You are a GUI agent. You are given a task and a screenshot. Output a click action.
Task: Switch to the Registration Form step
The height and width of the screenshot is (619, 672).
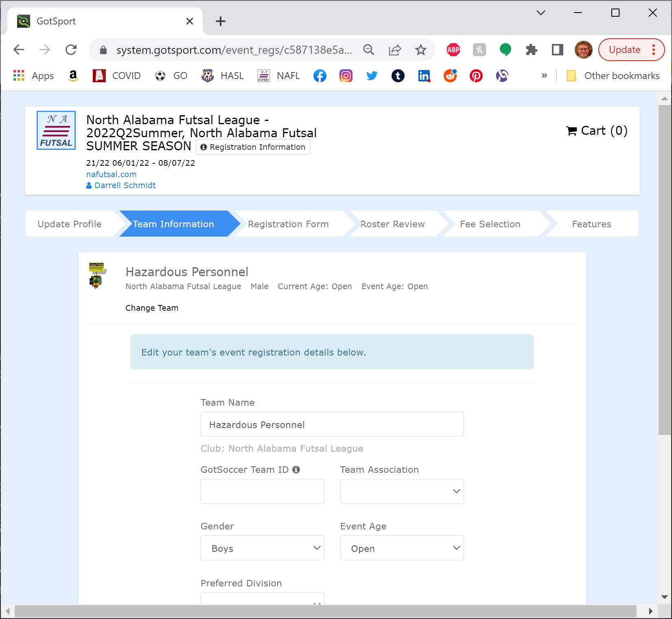tap(289, 224)
